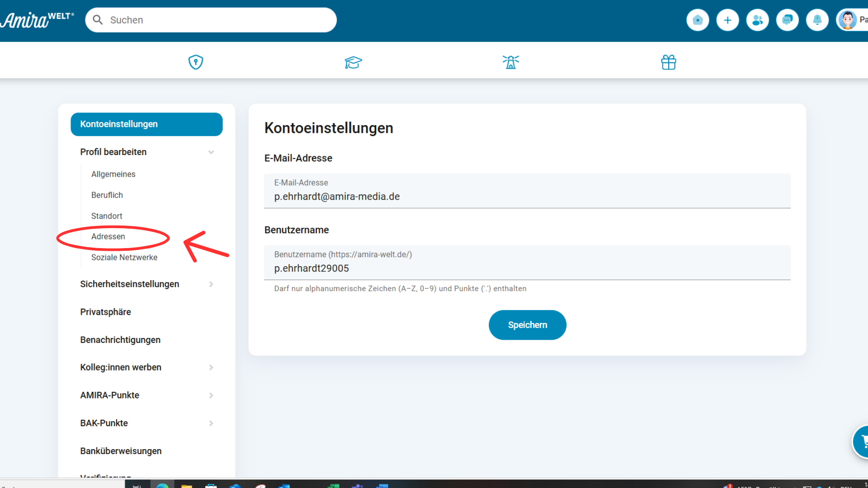The width and height of the screenshot is (868, 488).
Task: Open the chat messages icon
Action: point(787,20)
